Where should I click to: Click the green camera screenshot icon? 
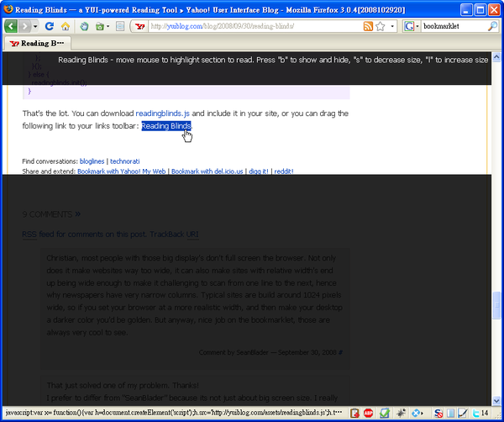pos(100,26)
